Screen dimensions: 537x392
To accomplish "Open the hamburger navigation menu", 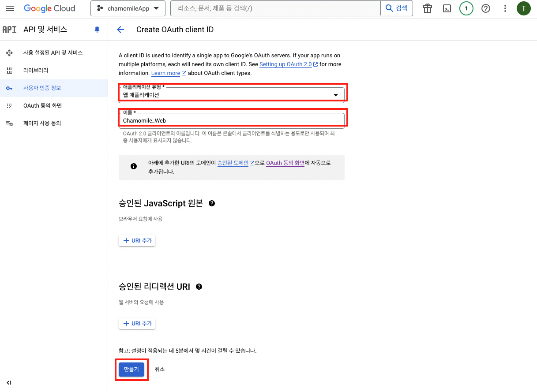I will pos(10,8).
